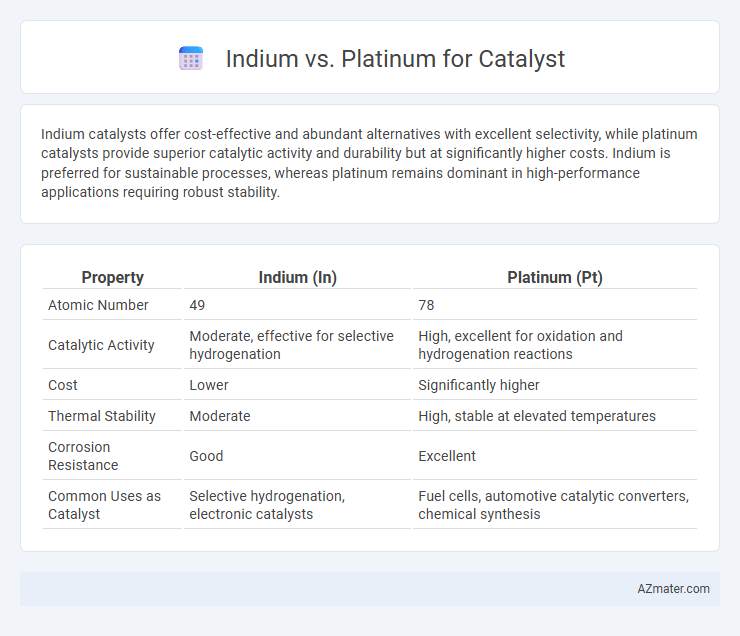Click the 'Excellent' corrosion resistance cell
740x636 pixels.
point(446,456)
